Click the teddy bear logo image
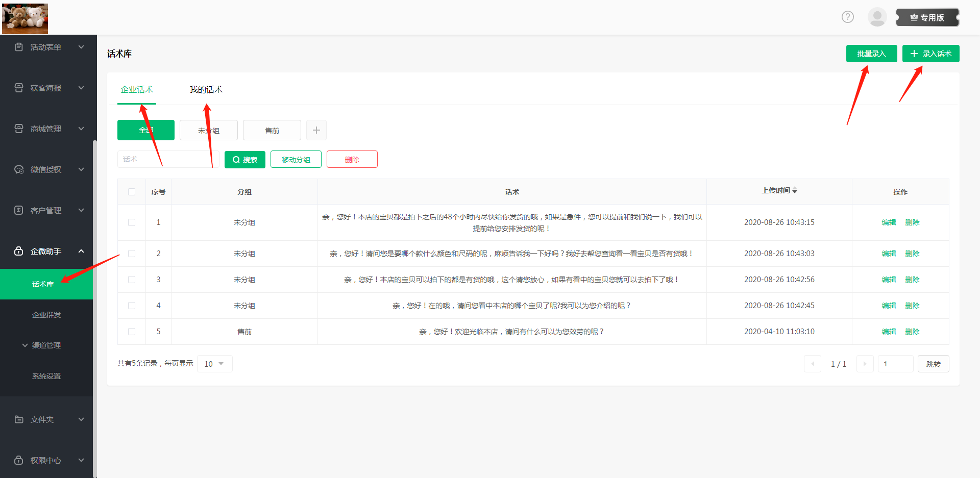Viewport: 980px width, 478px height. [x=25, y=18]
